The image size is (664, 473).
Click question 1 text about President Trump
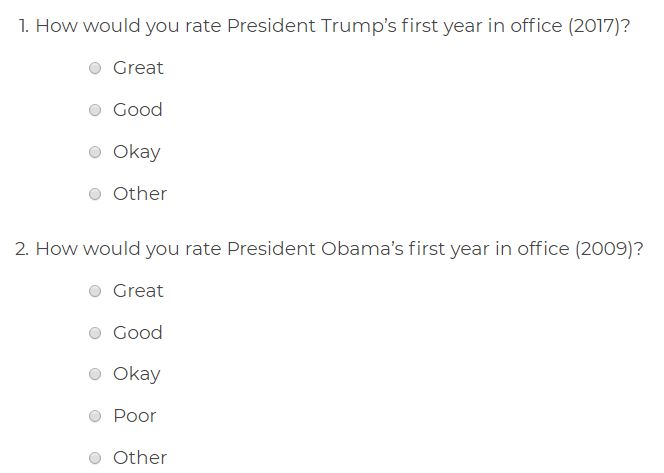(324, 26)
